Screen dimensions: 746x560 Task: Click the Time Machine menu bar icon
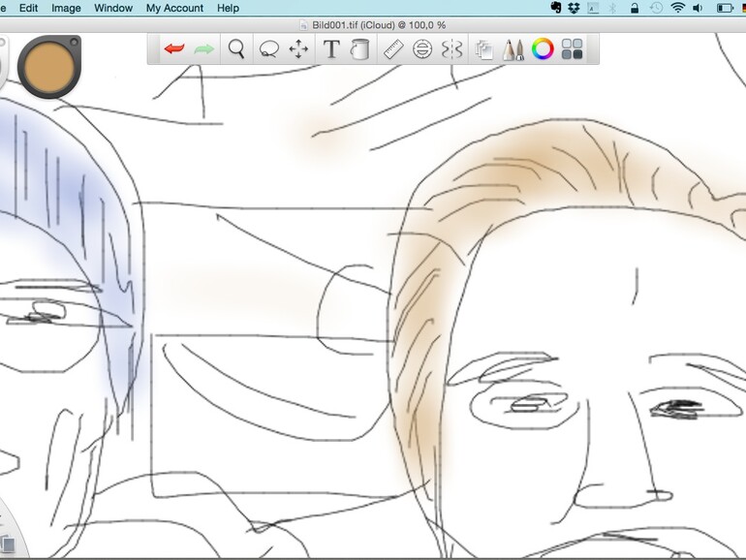point(656,8)
